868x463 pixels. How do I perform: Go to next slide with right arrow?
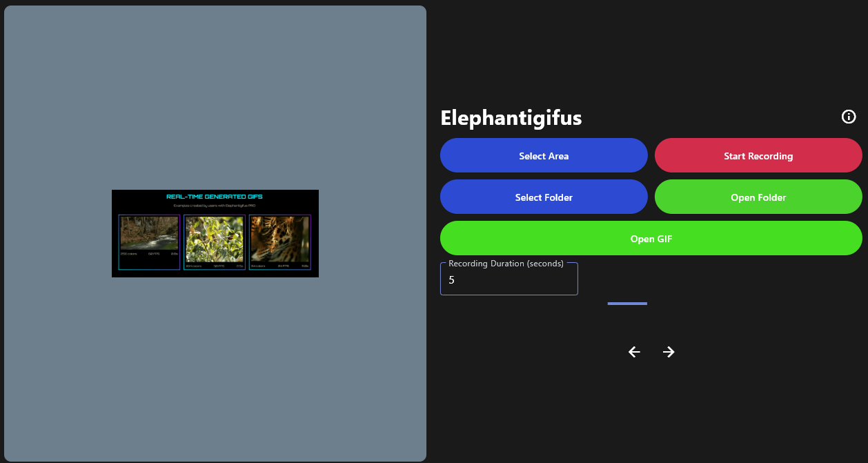669,352
